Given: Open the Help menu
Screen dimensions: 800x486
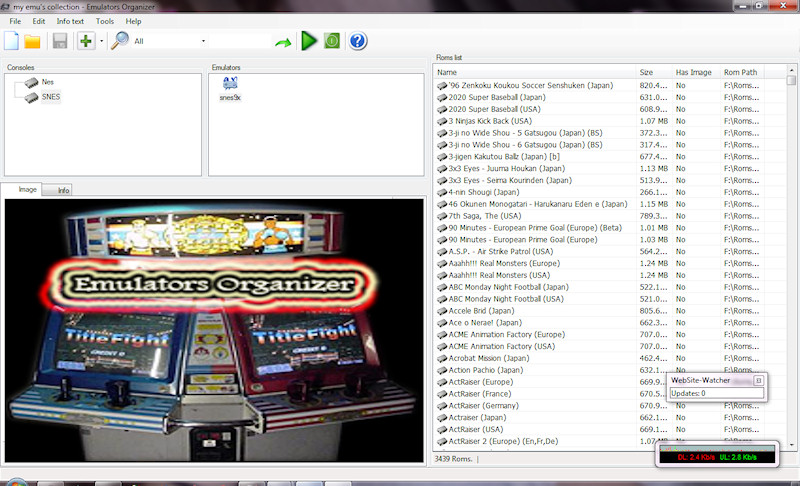Looking at the screenshot, I should tap(133, 21).
